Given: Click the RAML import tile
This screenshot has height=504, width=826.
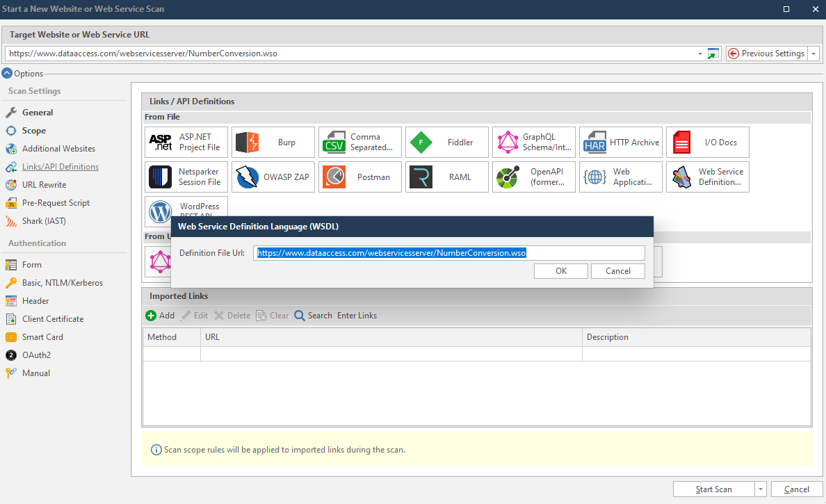Looking at the screenshot, I should click(x=446, y=177).
